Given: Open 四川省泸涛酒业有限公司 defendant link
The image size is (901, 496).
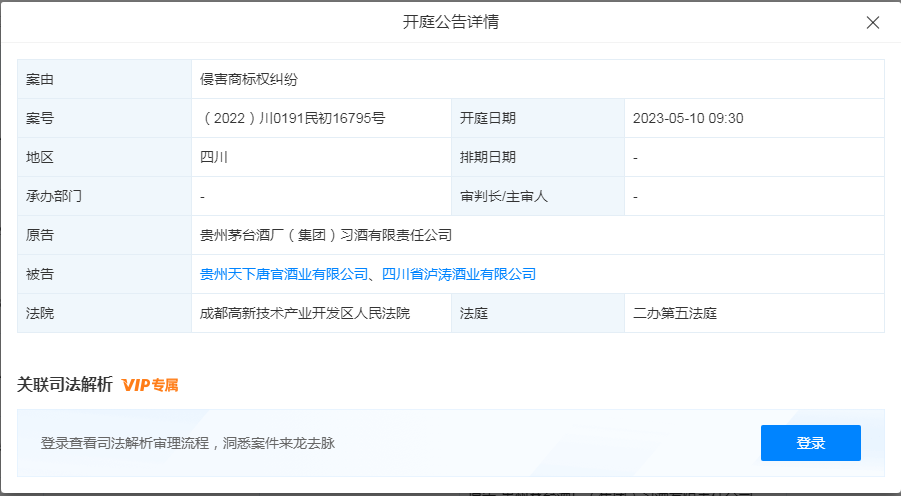Looking at the screenshot, I should (459, 274).
